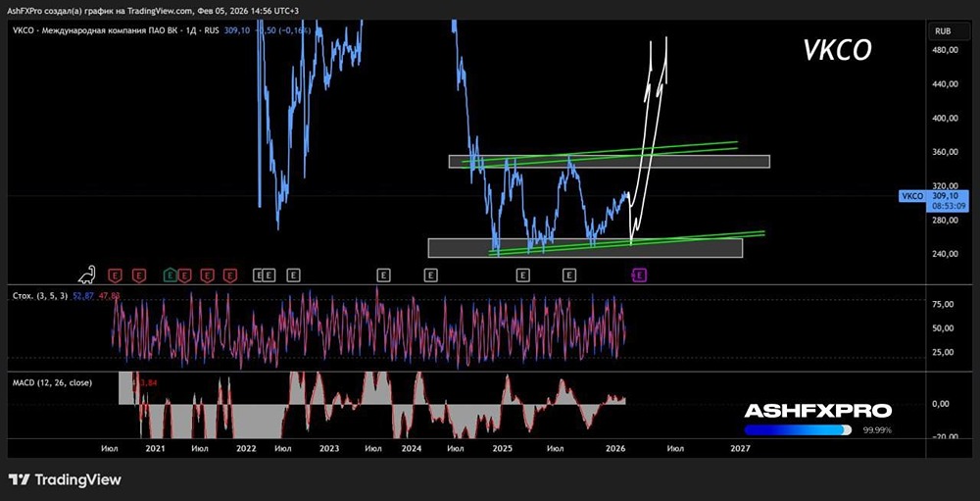Click the Stochastic value 47,83
Viewport: 980px width, 501px height.
click(108, 296)
